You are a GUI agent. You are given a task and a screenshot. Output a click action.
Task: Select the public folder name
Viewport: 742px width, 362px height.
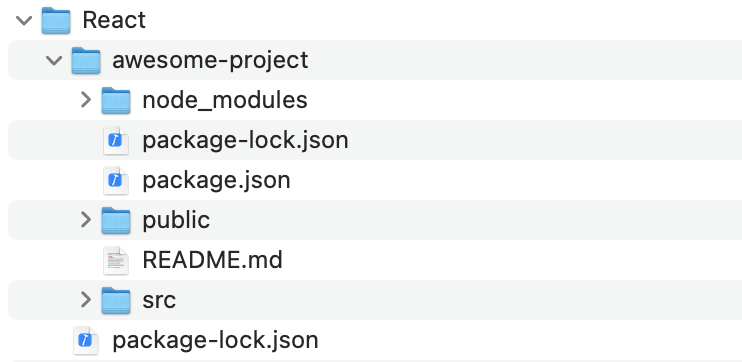click(x=176, y=220)
